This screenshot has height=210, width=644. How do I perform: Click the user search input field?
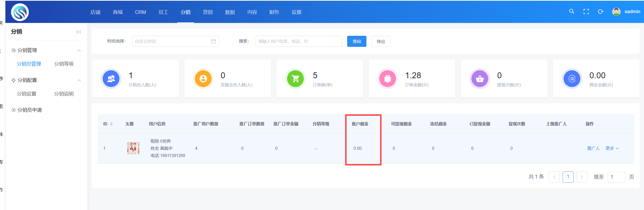point(299,41)
